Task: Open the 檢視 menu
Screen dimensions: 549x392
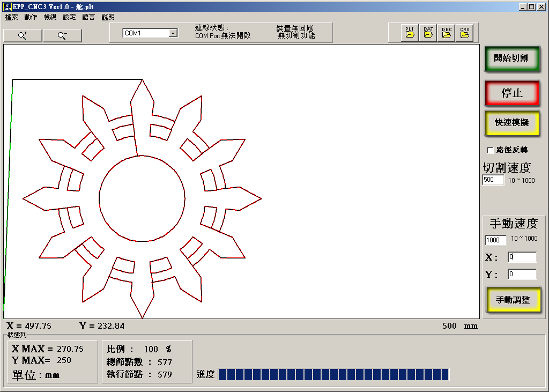Action: click(50, 17)
